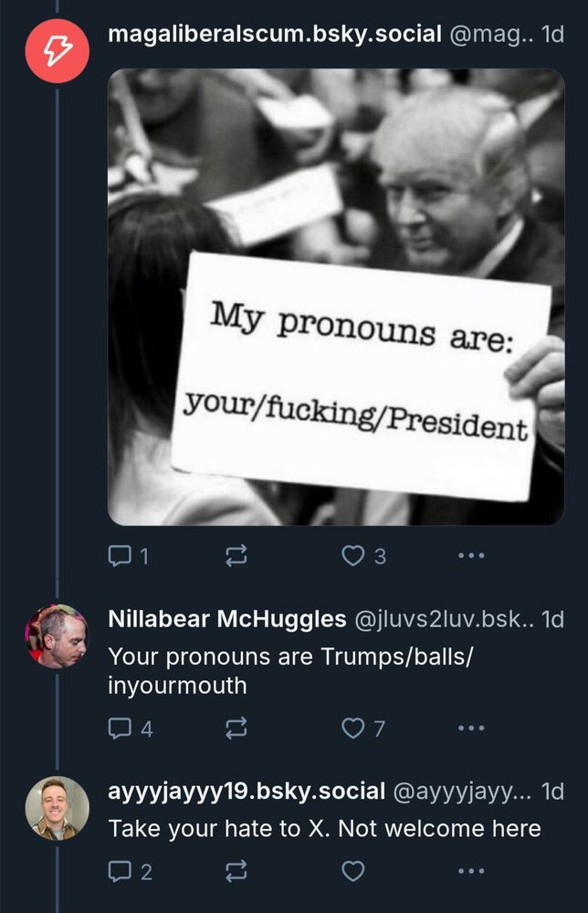Open the magaliberalscum.bsky.social profile name
This screenshot has width=588, height=913.
pos(274,35)
